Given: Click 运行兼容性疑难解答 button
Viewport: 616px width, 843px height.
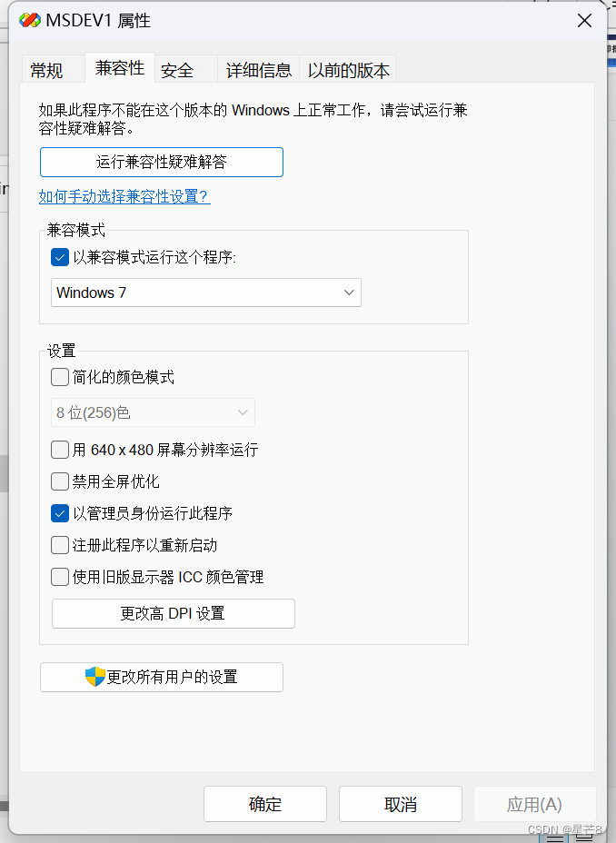Looking at the screenshot, I should [162, 162].
